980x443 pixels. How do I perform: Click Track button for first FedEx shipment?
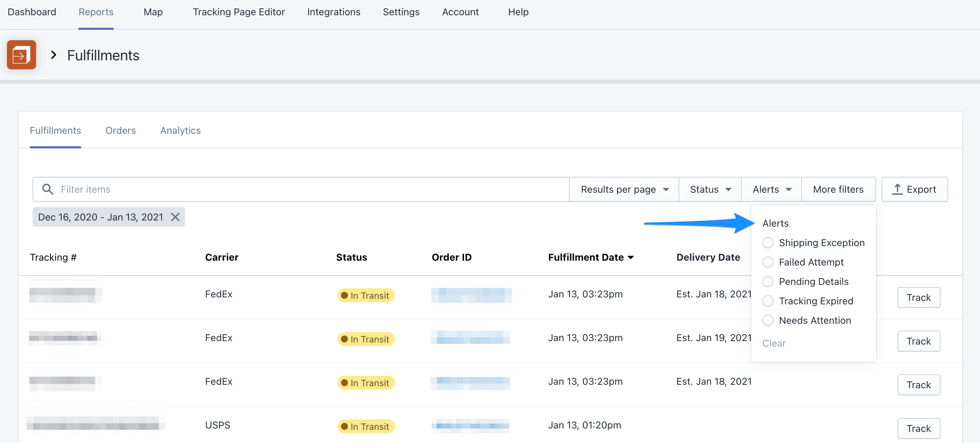(x=918, y=298)
